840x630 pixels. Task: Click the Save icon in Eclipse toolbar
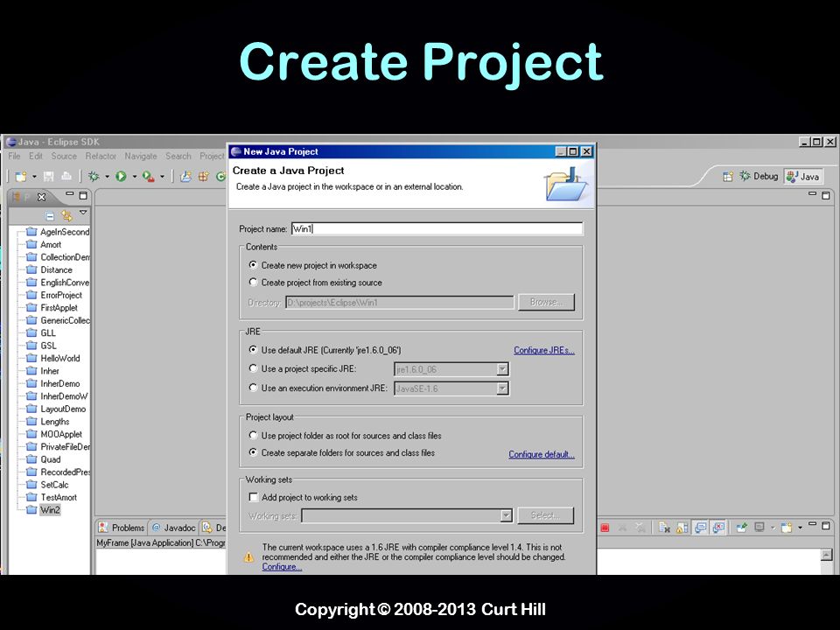click(x=49, y=176)
